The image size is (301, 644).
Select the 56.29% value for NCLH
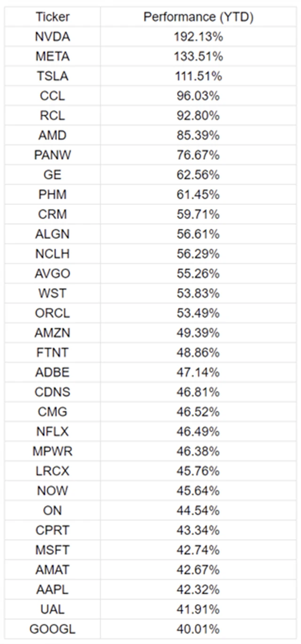coord(198,254)
